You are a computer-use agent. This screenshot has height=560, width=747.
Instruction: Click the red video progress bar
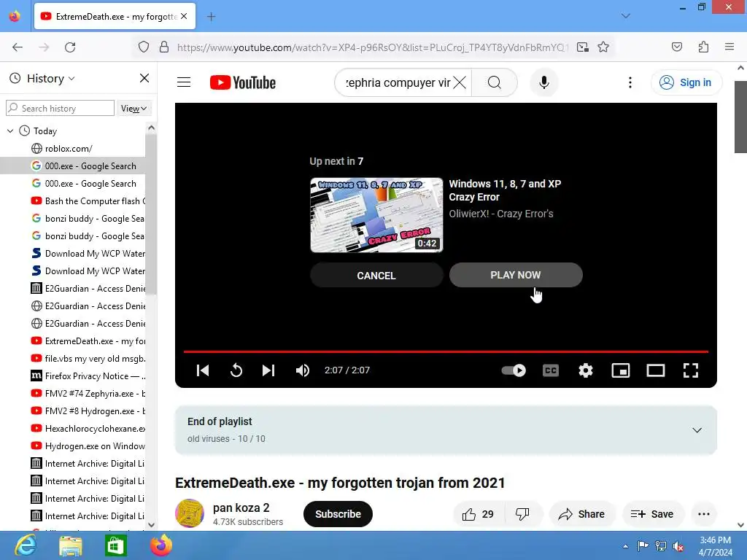[x=446, y=351]
